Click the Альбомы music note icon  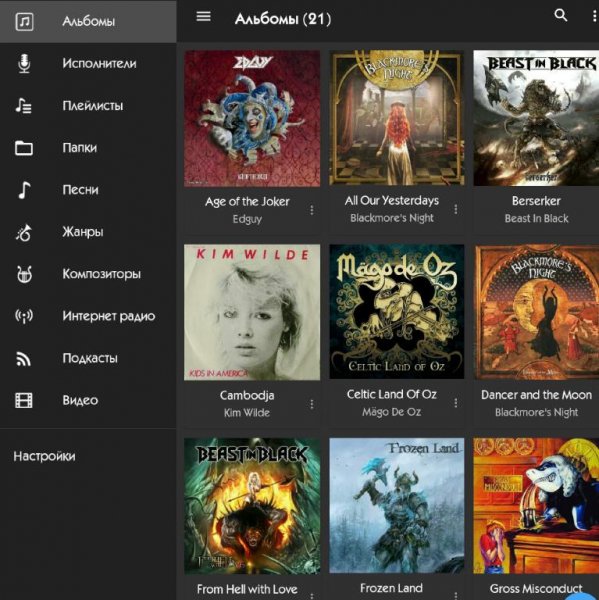coord(24,21)
